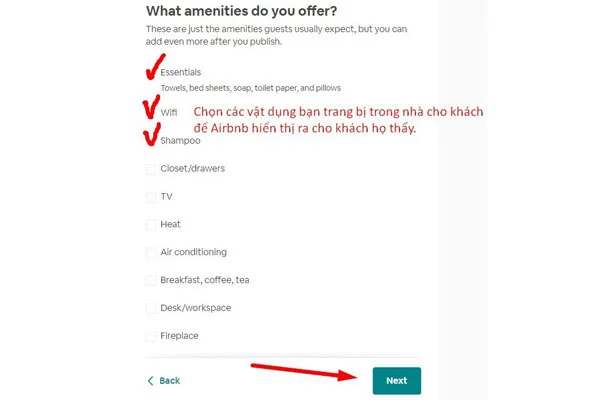Check the Essentials amenity checkbox
600x400 pixels.
[151, 72]
